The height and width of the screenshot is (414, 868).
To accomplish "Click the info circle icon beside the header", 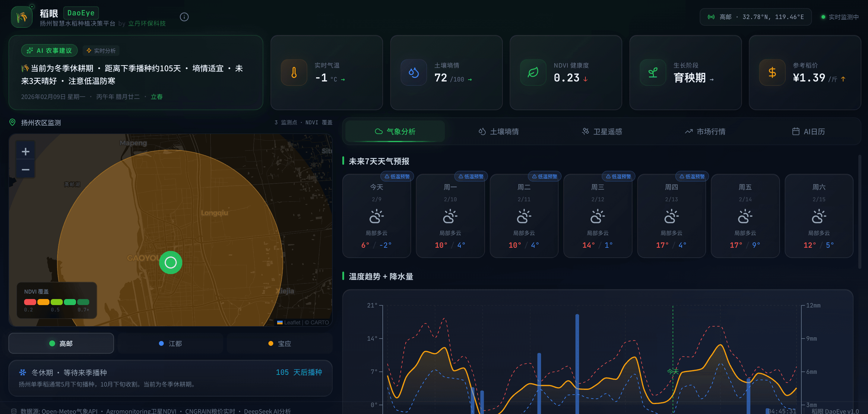I will (184, 17).
